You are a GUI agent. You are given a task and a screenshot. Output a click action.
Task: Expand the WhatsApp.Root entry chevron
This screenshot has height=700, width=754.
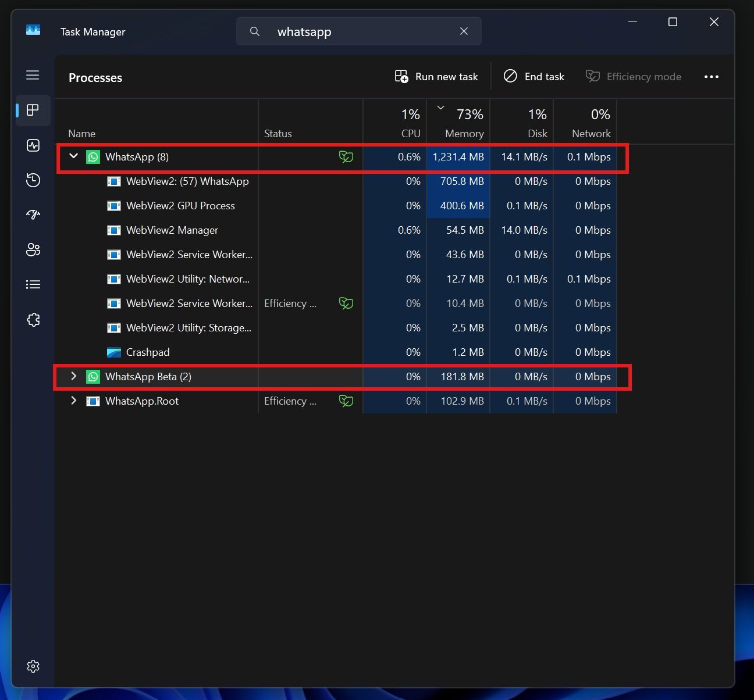tap(73, 401)
